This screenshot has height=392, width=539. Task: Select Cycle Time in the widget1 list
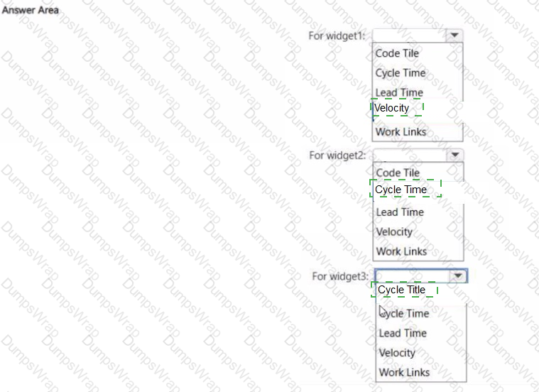pyautogui.click(x=400, y=73)
